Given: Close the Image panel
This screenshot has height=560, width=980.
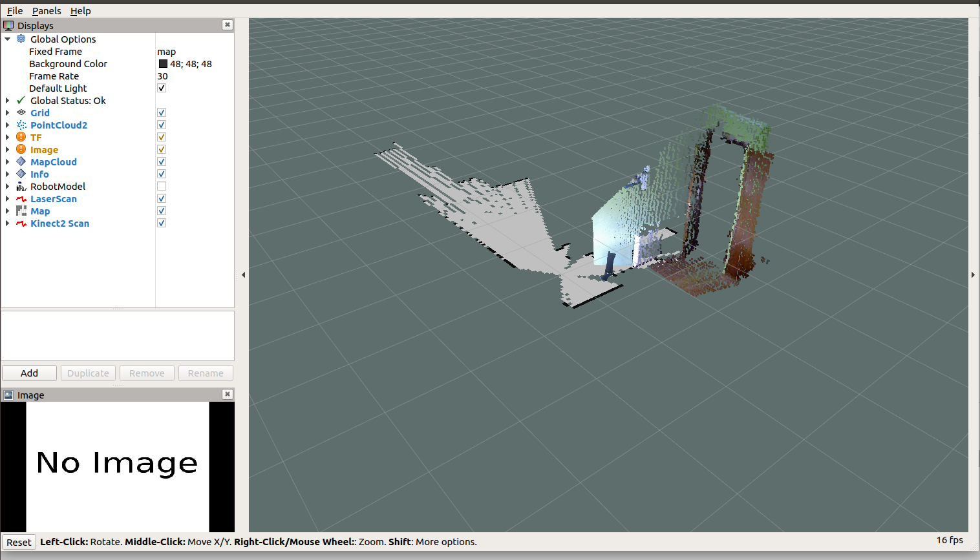Looking at the screenshot, I should click(x=228, y=394).
